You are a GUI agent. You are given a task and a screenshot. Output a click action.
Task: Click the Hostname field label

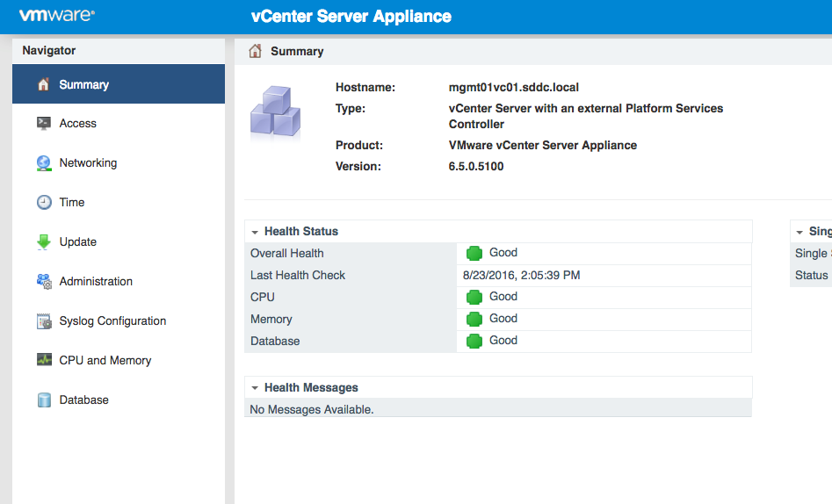point(365,87)
